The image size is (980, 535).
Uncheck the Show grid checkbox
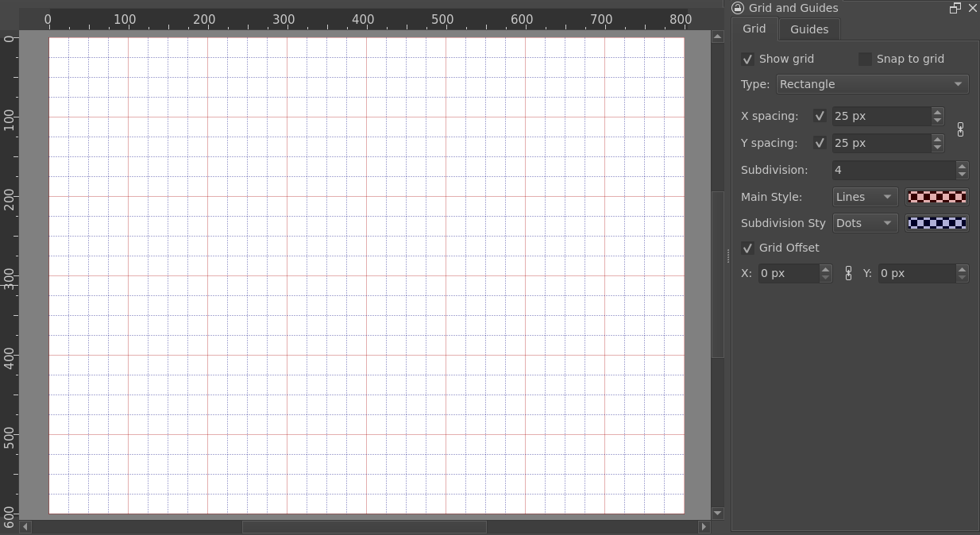click(747, 60)
